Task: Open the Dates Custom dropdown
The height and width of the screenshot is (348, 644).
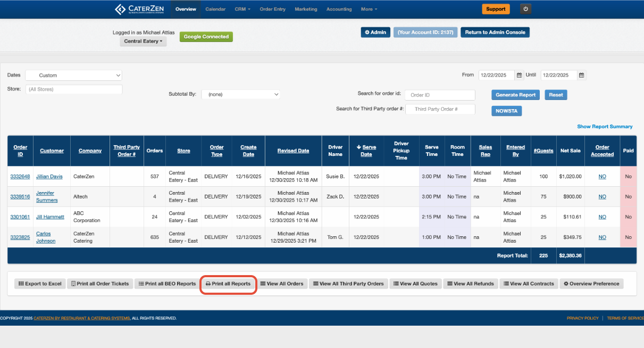Action: coord(73,76)
